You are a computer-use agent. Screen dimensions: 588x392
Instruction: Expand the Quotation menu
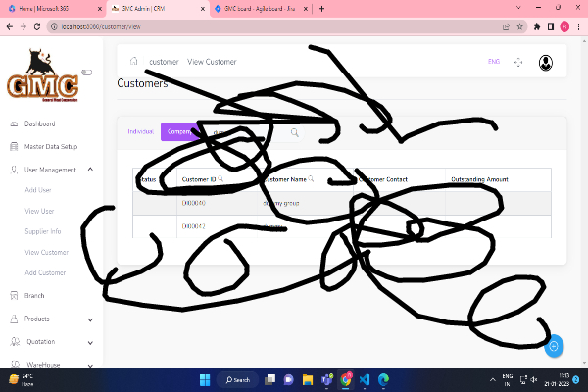point(90,342)
